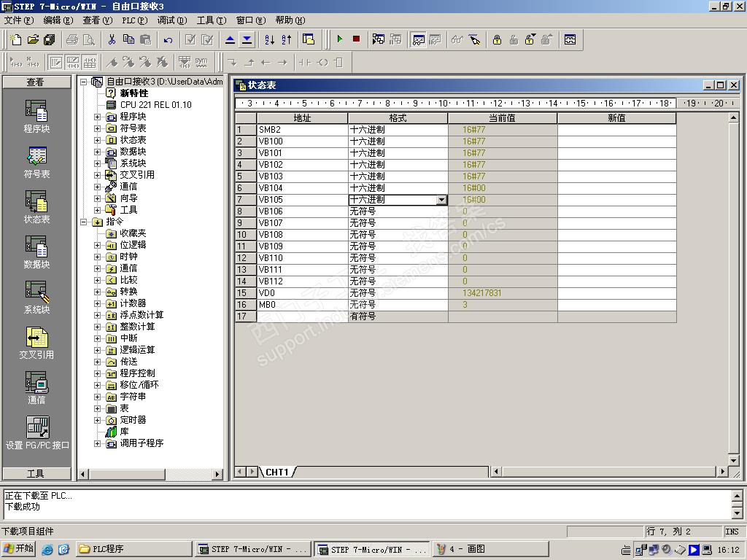This screenshot has height=560, width=747.
Task: Click the Force lock icon
Action: click(497, 40)
